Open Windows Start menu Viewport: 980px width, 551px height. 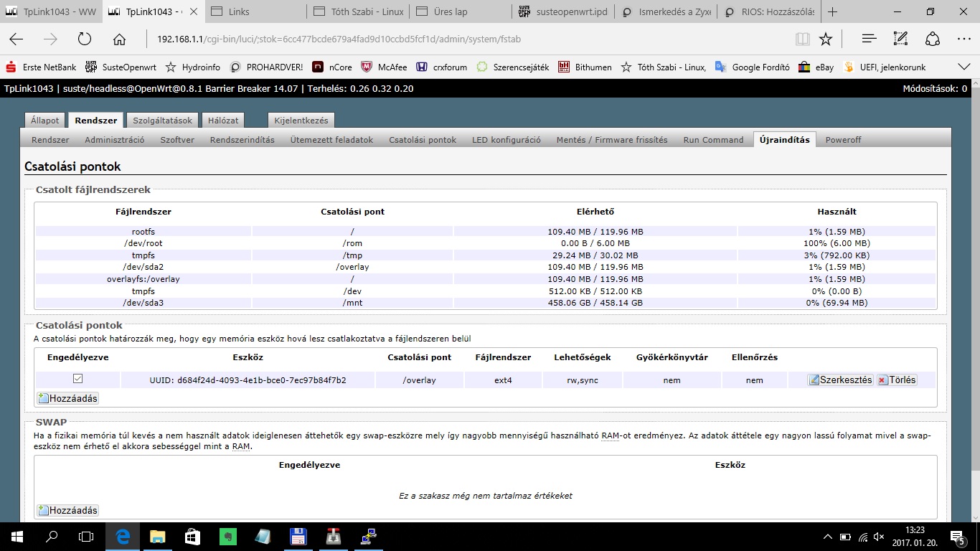point(17,536)
